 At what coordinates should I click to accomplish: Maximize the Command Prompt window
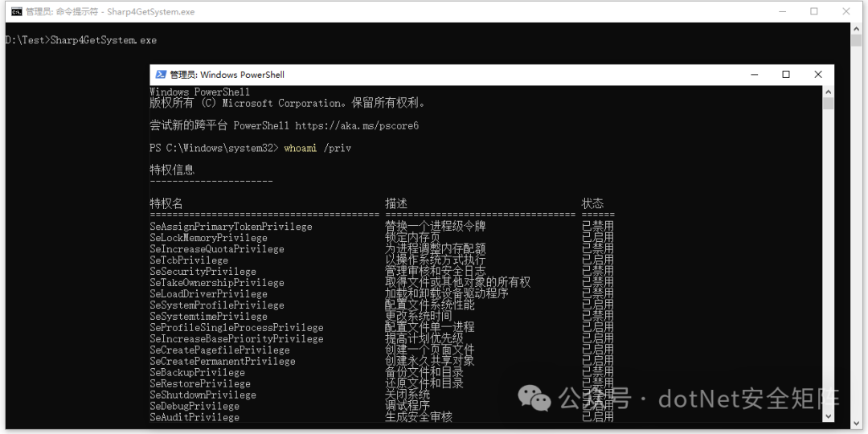click(813, 11)
